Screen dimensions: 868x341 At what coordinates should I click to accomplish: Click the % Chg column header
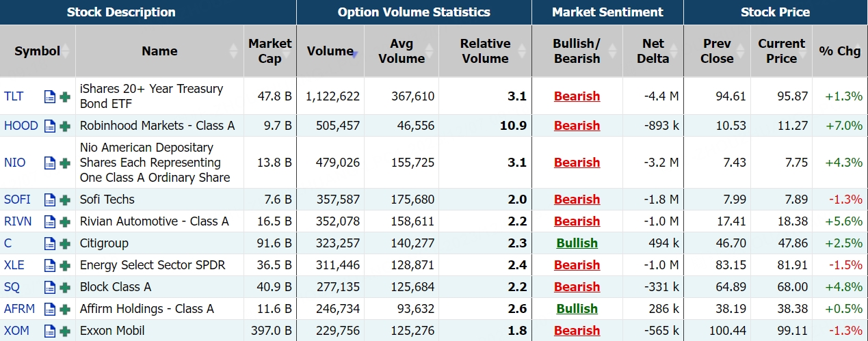click(839, 51)
